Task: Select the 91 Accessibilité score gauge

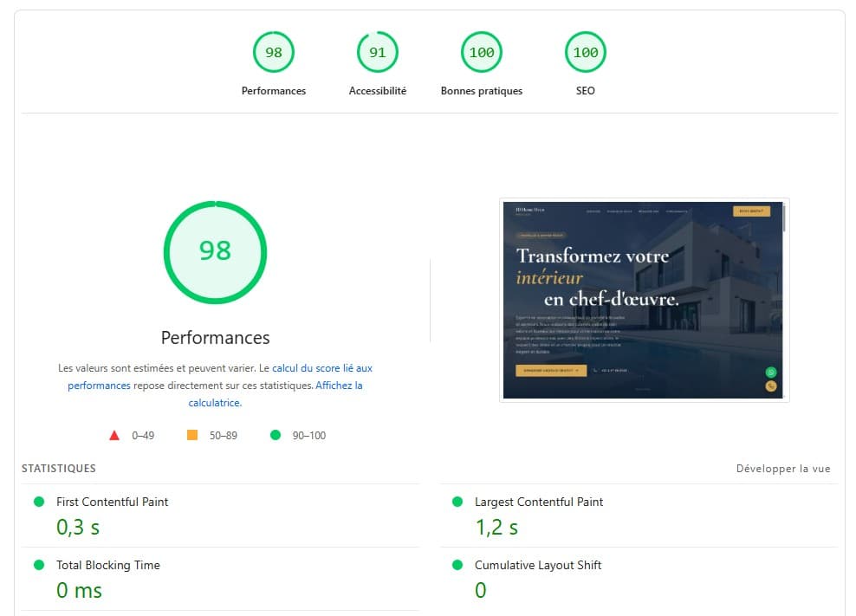Action: point(377,53)
